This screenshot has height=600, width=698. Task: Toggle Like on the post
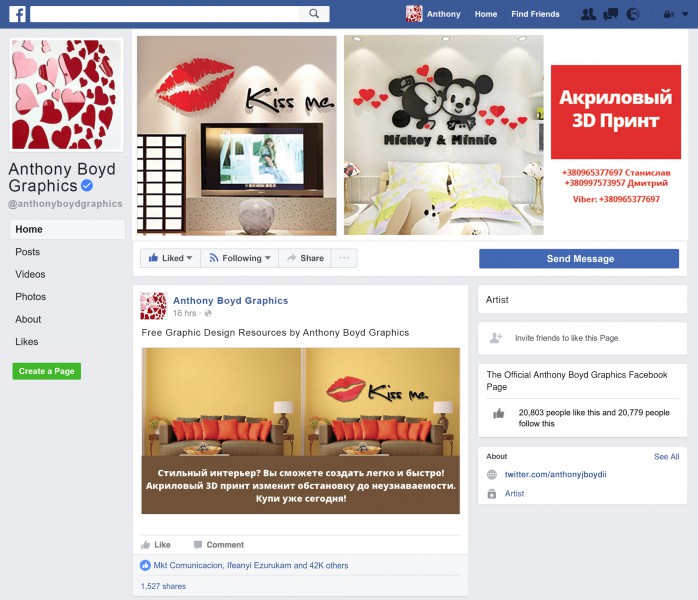coord(156,544)
